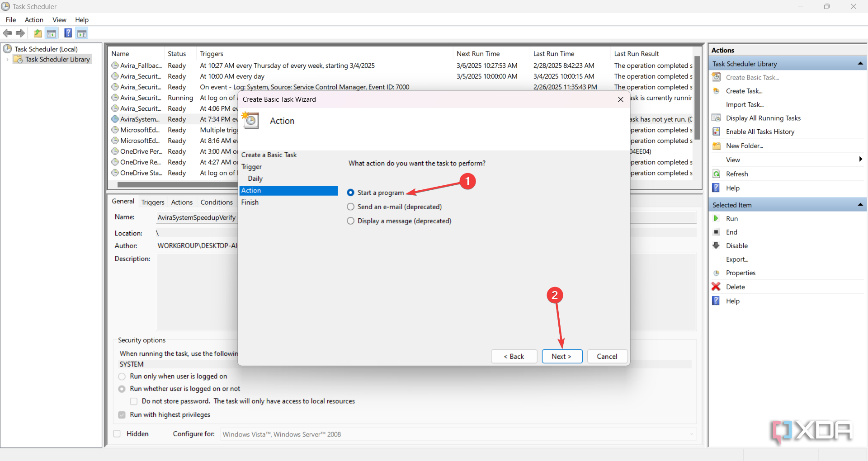The width and height of the screenshot is (868, 461).
Task: Click the Help icon under Task Scheduler Library
Action: tap(716, 188)
